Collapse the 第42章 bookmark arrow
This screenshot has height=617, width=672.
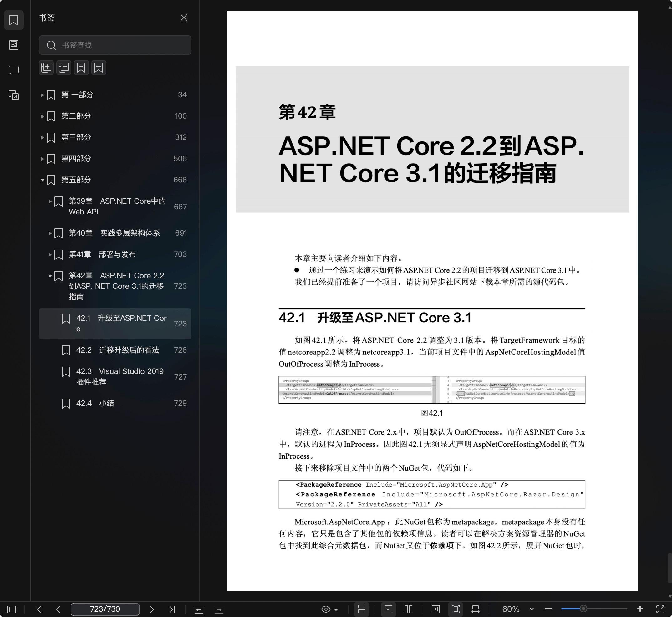coord(50,276)
